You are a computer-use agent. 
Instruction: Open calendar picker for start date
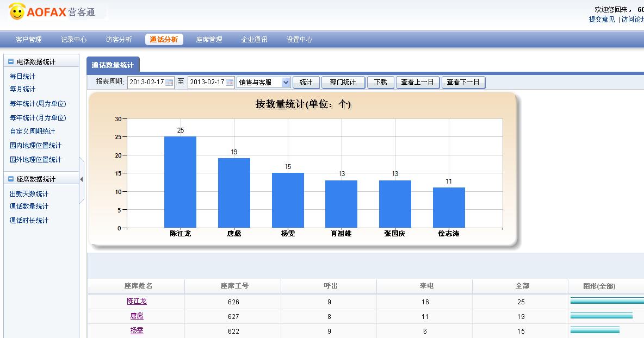pos(169,83)
